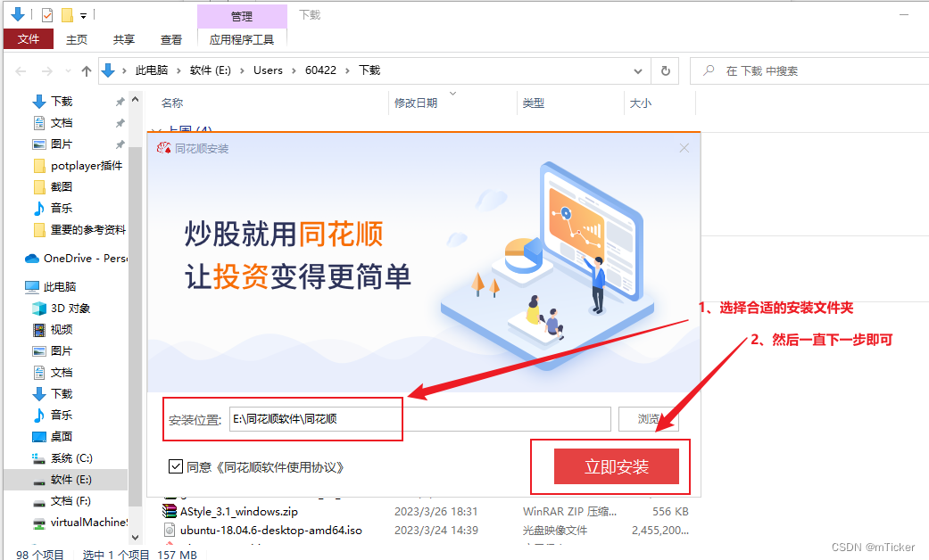Close the 同花顺安装 installer dialog

[684, 148]
